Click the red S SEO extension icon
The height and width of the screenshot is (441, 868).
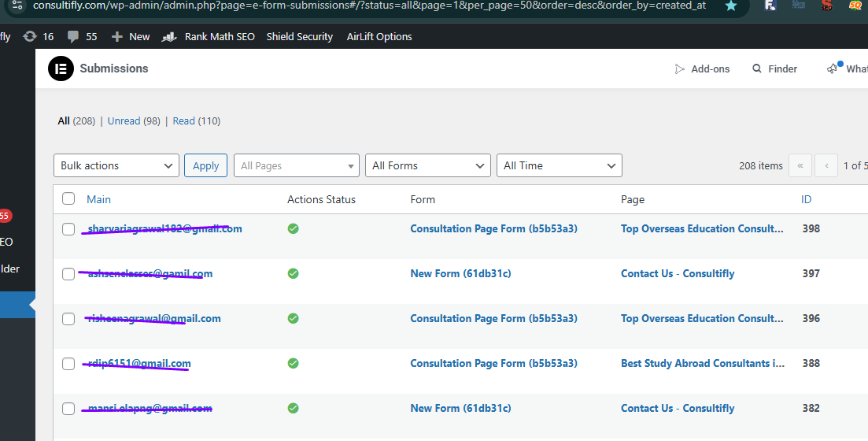pos(827,6)
